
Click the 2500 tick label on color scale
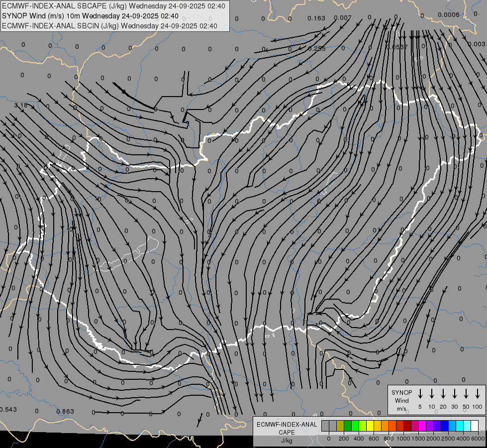coord(448,439)
